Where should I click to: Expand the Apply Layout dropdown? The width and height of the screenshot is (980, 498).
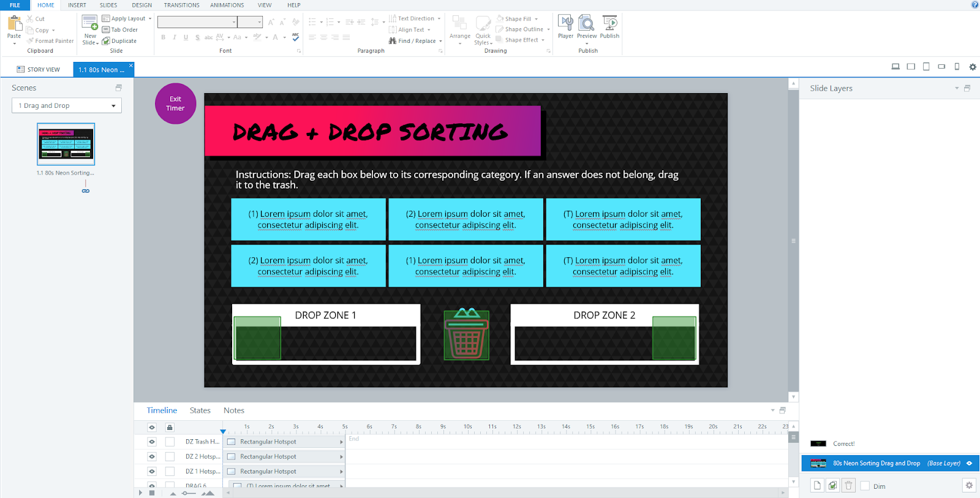click(x=149, y=18)
